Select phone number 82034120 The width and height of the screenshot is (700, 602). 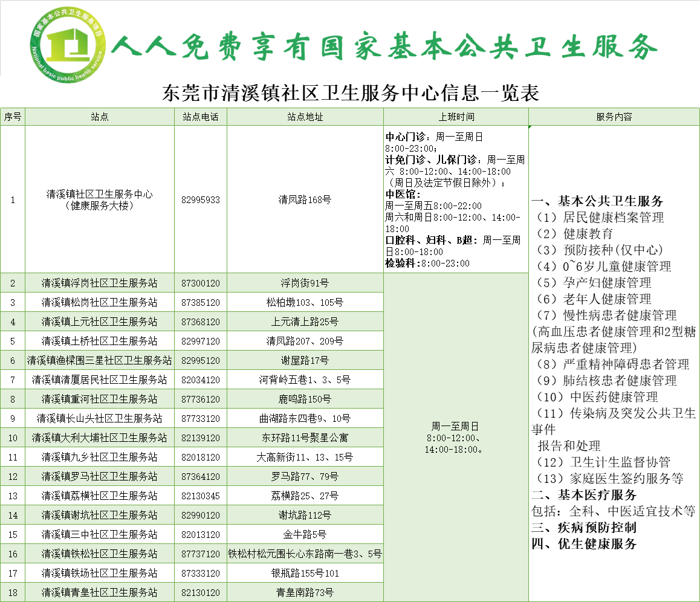click(201, 380)
